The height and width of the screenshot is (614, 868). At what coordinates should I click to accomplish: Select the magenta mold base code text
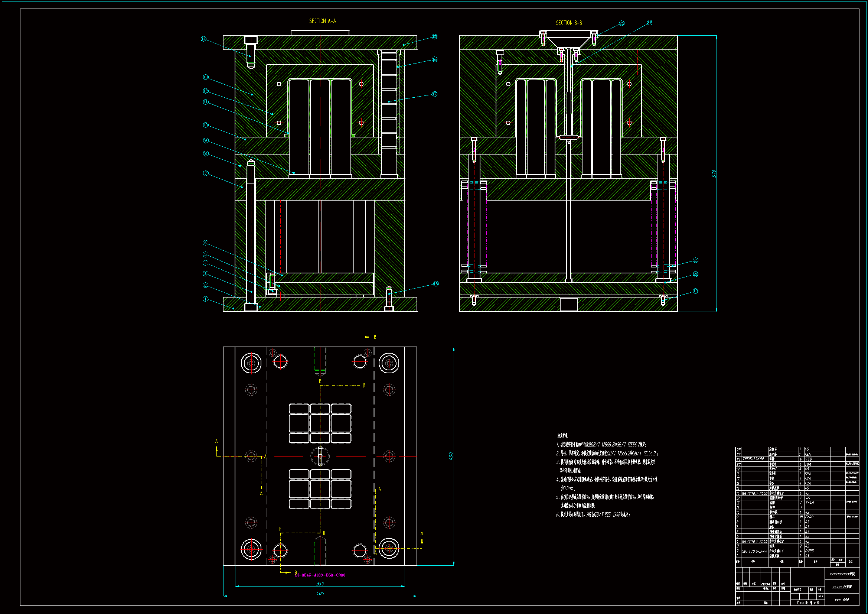tap(320, 575)
